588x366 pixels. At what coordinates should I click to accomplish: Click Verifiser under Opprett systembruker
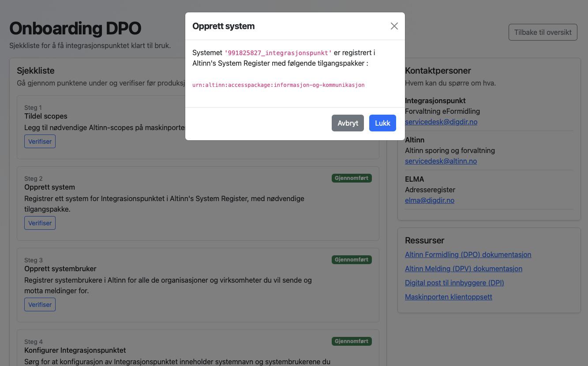40,305
